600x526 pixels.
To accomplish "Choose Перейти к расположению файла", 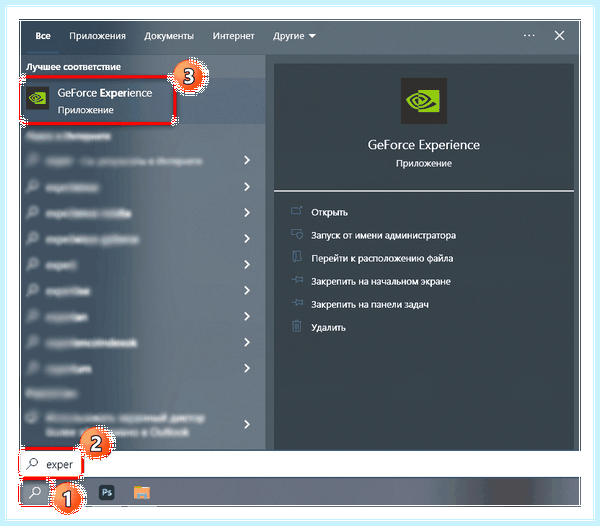I will [382, 259].
